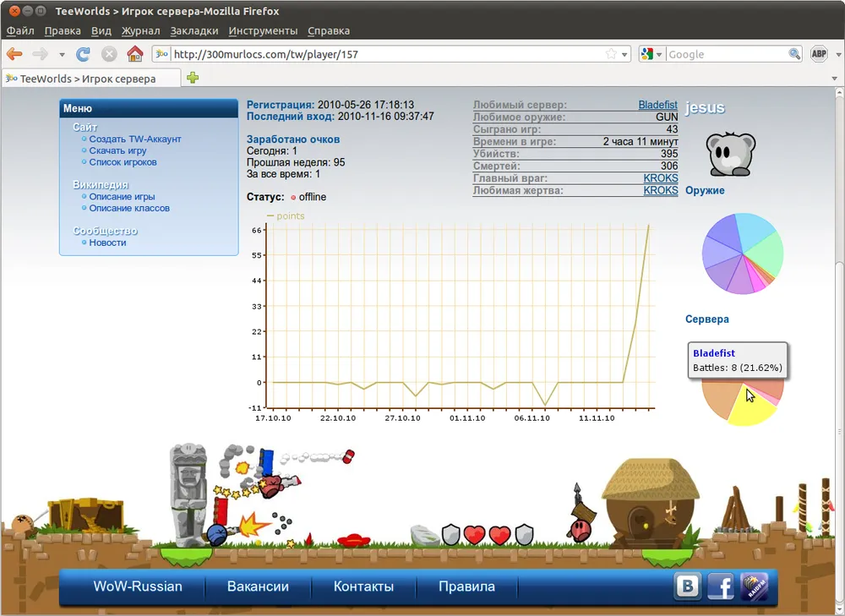Click the Facebook icon in footer

721,586
